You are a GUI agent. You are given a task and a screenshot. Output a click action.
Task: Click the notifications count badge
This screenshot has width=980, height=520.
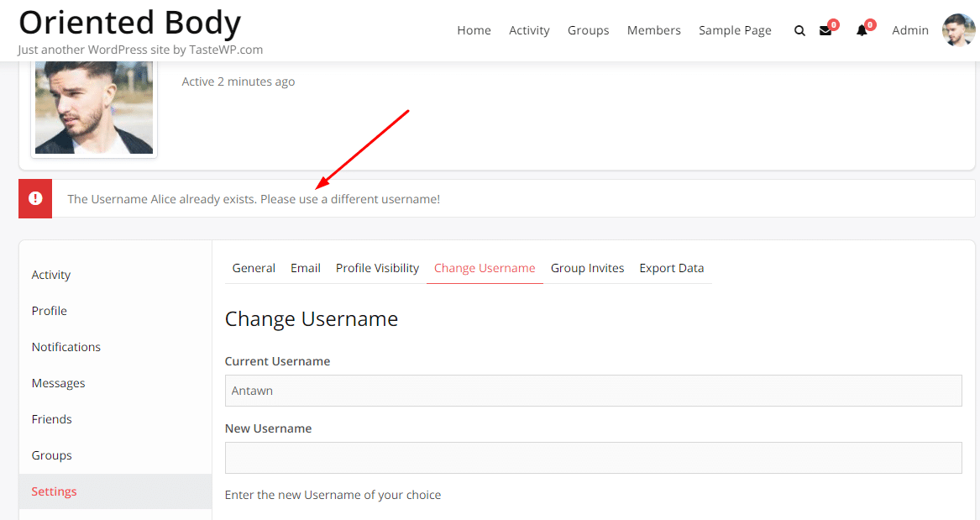pyautogui.click(x=868, y=24)
